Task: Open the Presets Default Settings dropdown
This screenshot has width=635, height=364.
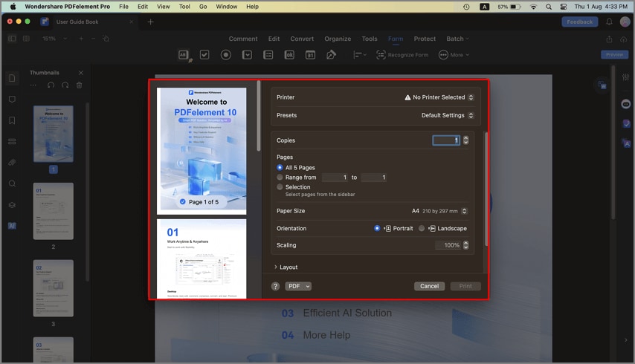Action: coord(448,115)
